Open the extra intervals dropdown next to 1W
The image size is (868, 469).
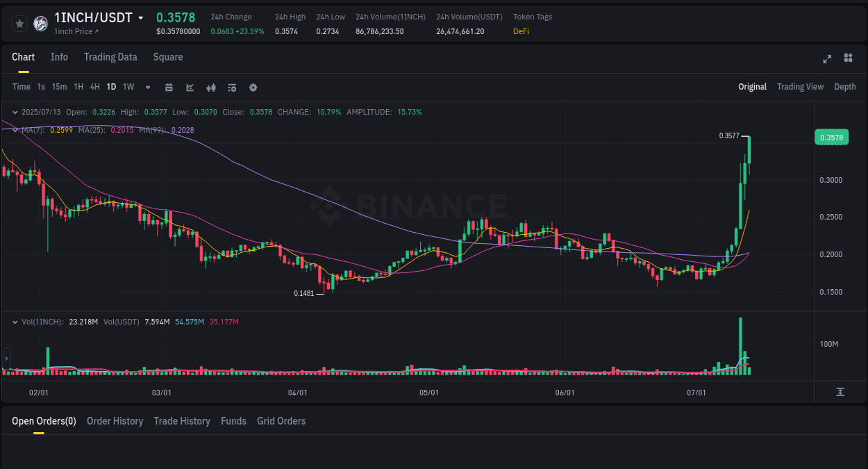(x=147, y=87)
